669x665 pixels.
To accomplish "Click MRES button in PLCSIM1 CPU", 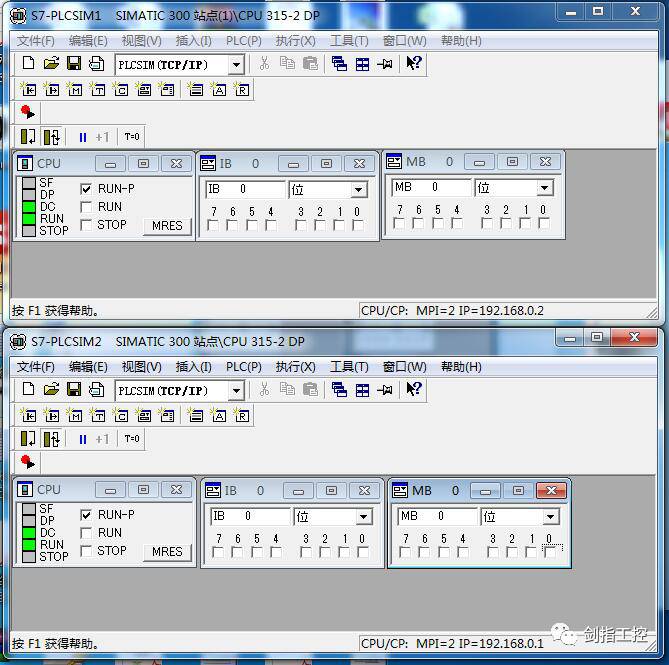I will [167, 226].
